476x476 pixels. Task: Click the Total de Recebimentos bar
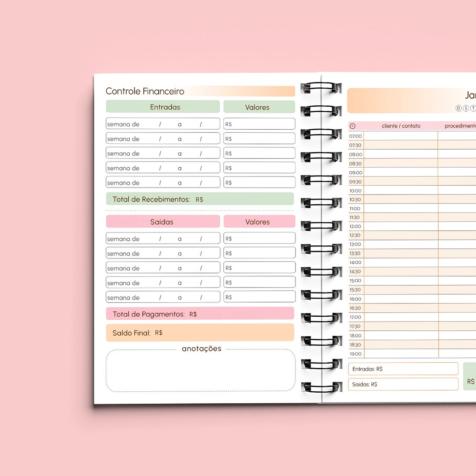200,199
